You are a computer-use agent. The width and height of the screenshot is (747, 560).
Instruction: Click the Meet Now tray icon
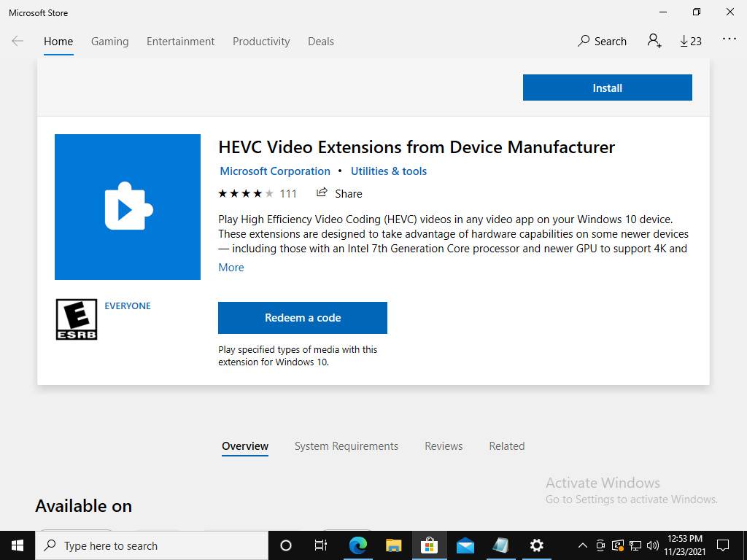600,545
